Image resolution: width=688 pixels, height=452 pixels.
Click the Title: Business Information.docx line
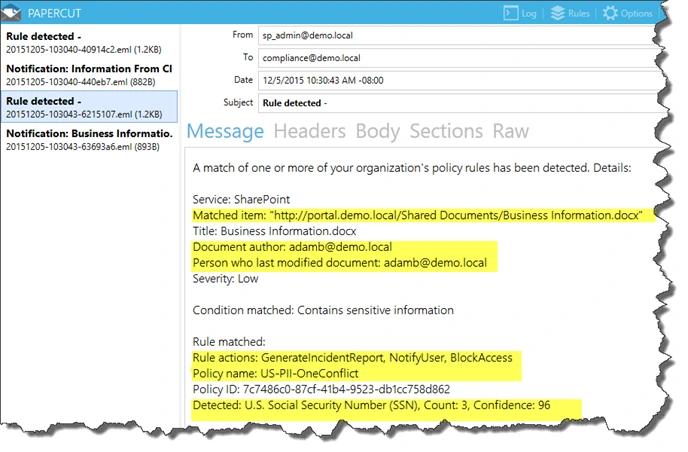[x=274, y=231]
